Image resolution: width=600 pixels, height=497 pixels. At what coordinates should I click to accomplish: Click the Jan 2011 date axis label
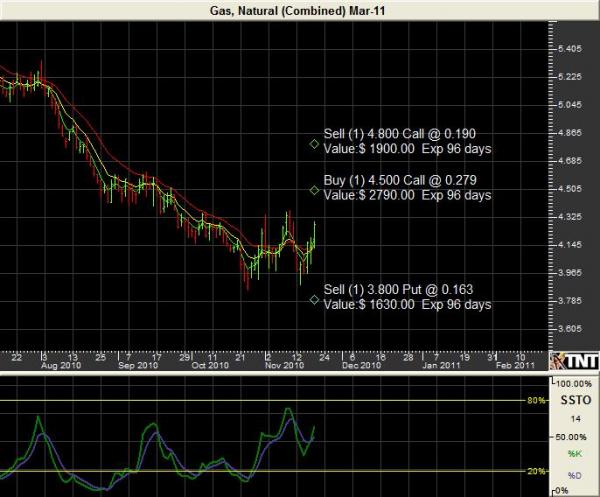coord(441,365)
